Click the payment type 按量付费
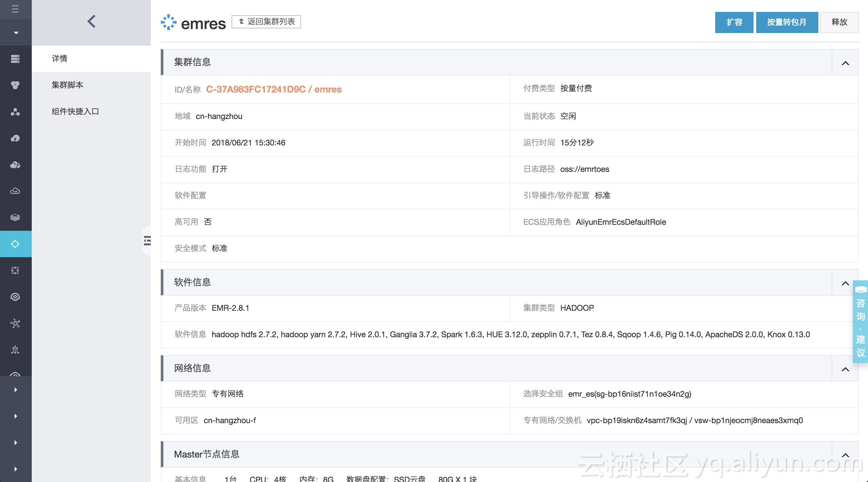Image resolution: width=868 pixels, height=482 pixels. point(576,88)
